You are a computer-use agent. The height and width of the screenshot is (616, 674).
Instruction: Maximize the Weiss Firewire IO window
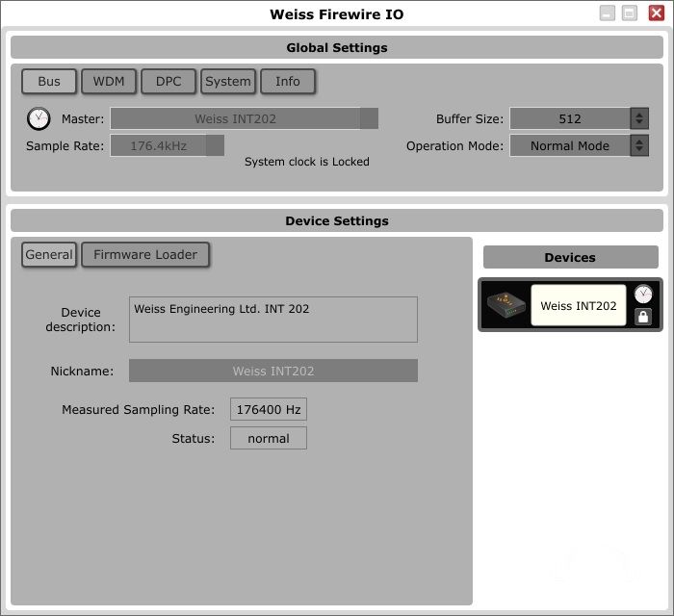[630, 13]
